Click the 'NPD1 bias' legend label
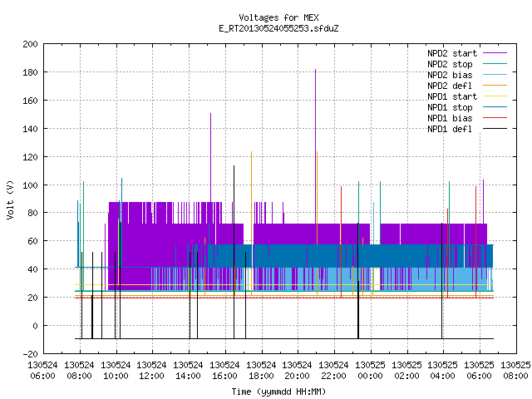 point(450,118)
